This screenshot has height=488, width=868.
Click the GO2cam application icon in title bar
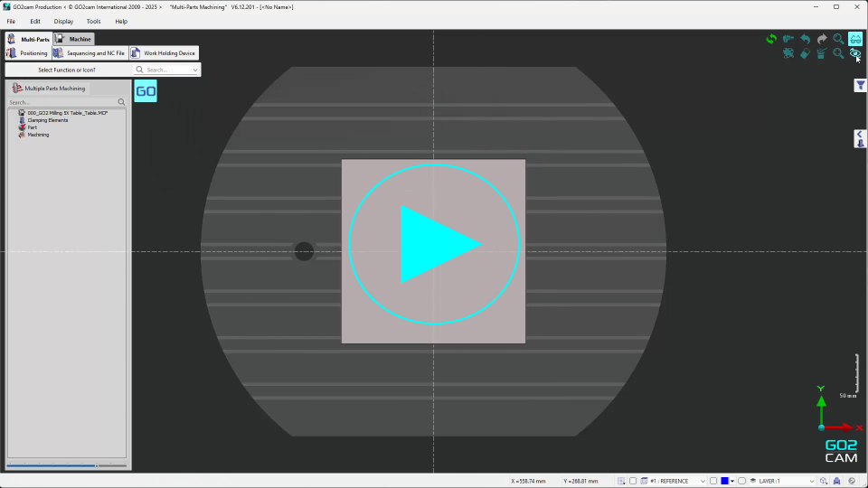pos(6,7)
